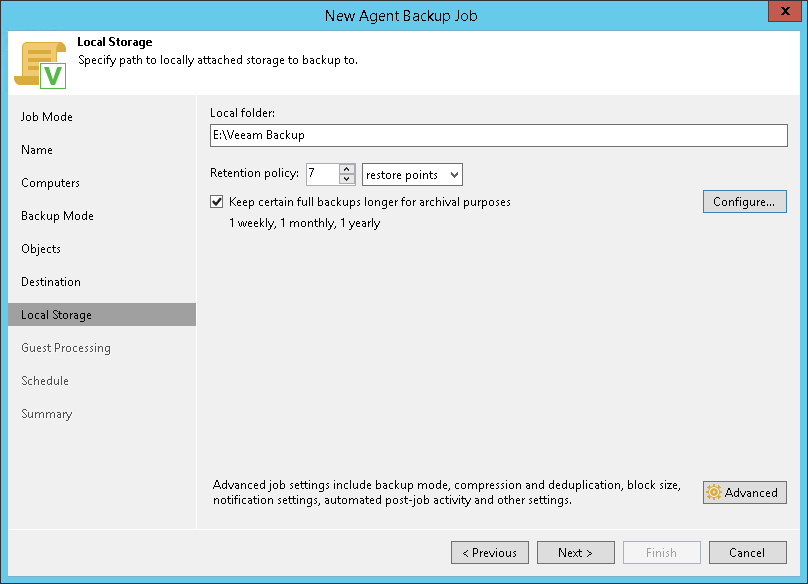808x584 pixels.
Task: Click the Configure... button
Action: coord(744,202)
